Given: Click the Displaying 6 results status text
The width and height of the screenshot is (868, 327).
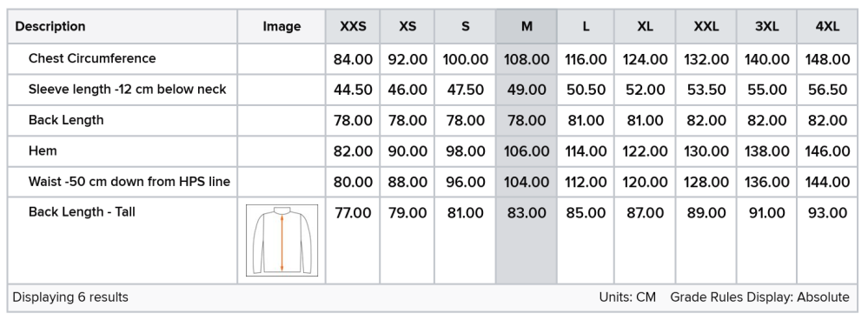Looking at the screenshot, I should (70, 297).
